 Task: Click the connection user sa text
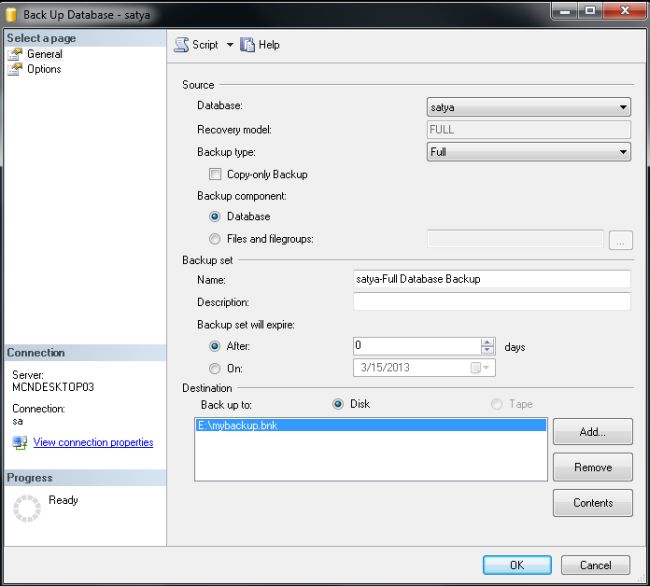point(17,421)
